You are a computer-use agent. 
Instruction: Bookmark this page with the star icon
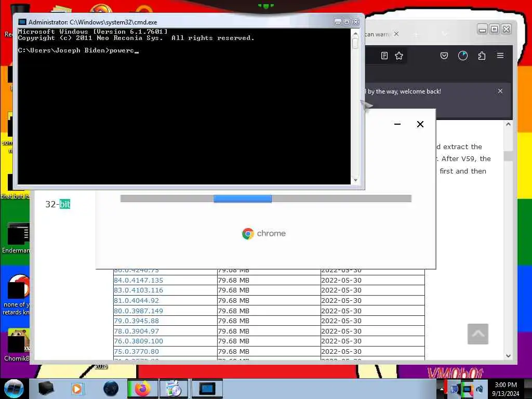(x=399, y=56)
